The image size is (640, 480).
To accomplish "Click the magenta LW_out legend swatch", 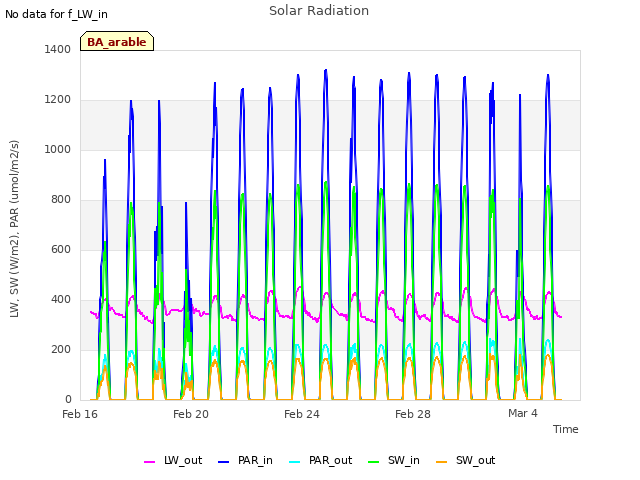I will [x=149, y=462].
